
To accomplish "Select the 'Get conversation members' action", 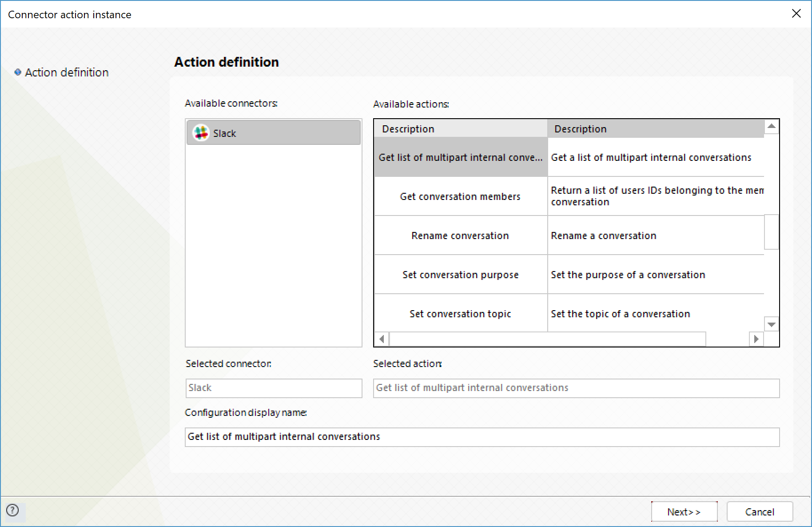I will [461, 196].
